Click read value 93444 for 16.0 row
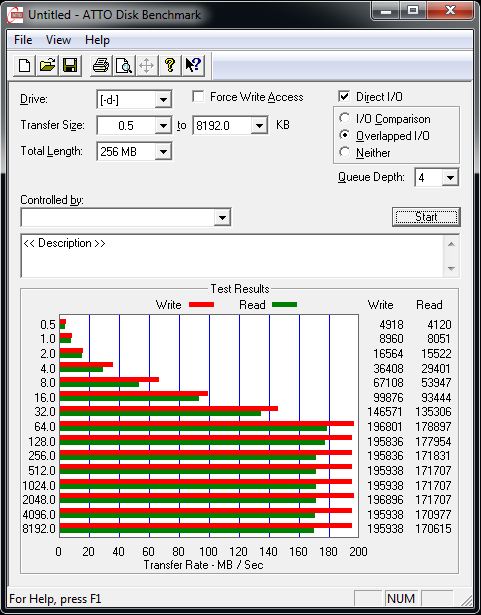 436,398
